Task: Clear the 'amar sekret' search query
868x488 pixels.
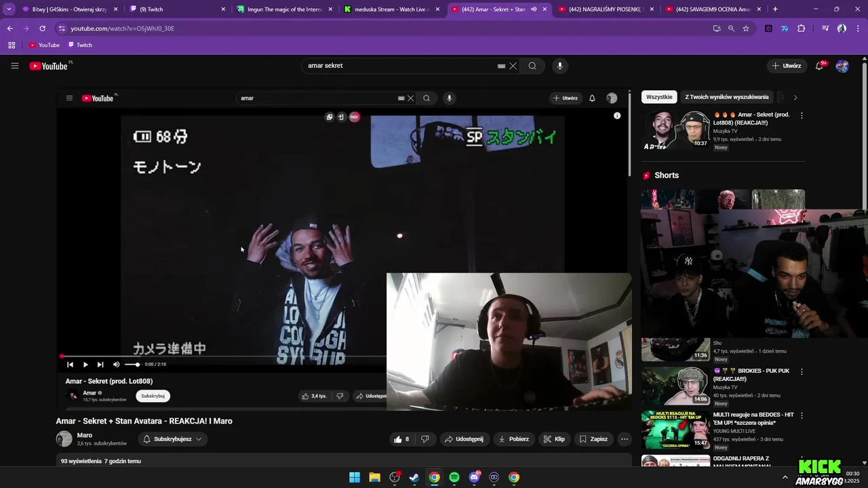Action: coord(513,66)
